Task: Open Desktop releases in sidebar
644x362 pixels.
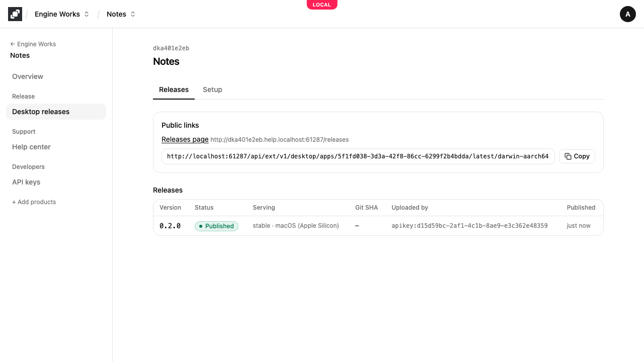Action: (56, 112)
